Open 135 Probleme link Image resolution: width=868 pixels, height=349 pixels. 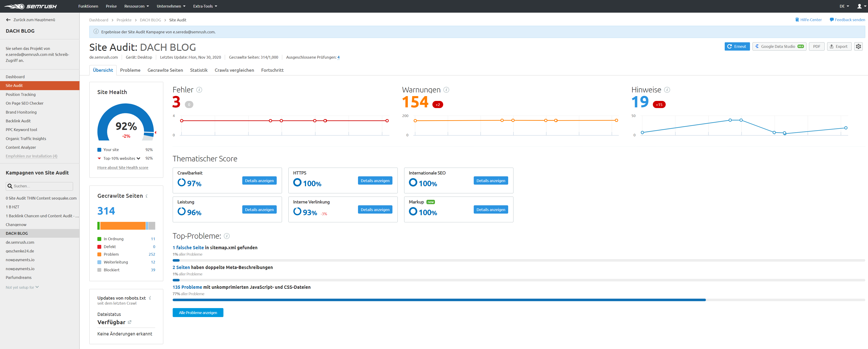click(187, 287)
